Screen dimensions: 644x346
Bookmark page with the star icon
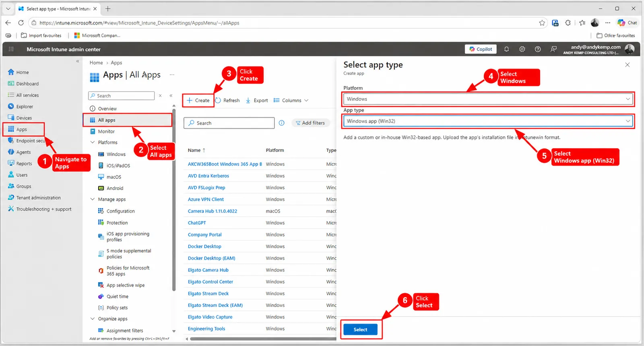click(542, 23)
